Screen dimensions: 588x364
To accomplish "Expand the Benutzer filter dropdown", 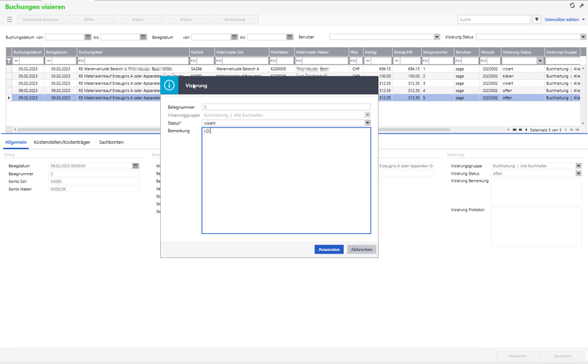I will click(436, 37).
